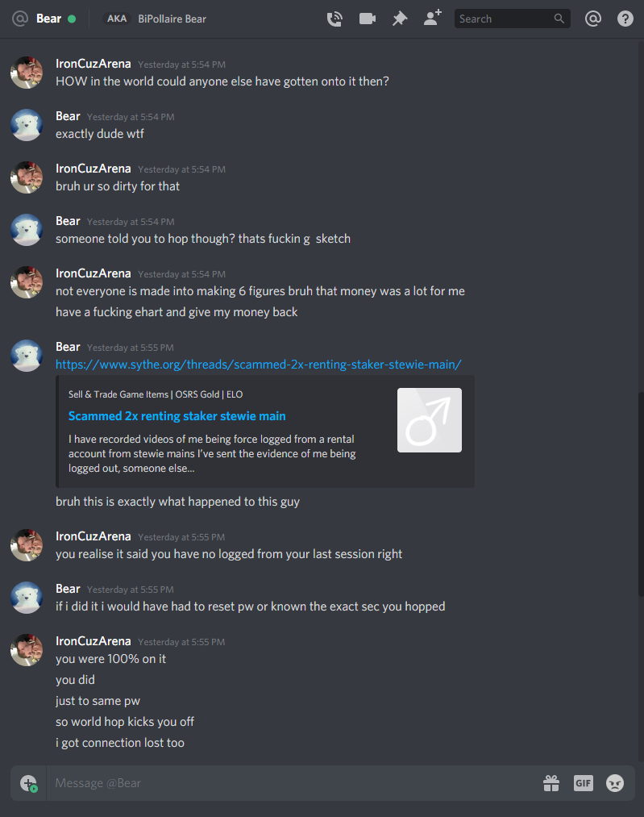Start a voice call with Bear
This screenshot has width=644, height=817.
[x=334, y=19]
